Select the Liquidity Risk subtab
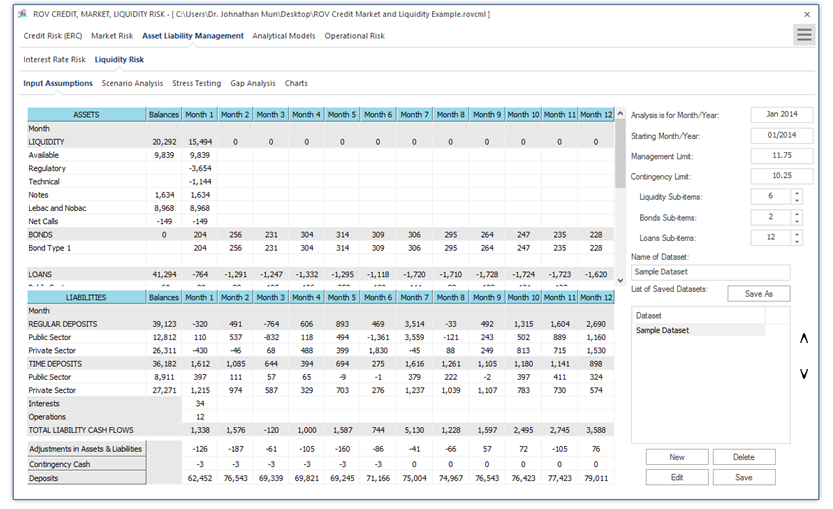Viewport: 833px width, 509px height. pos(119,60)
